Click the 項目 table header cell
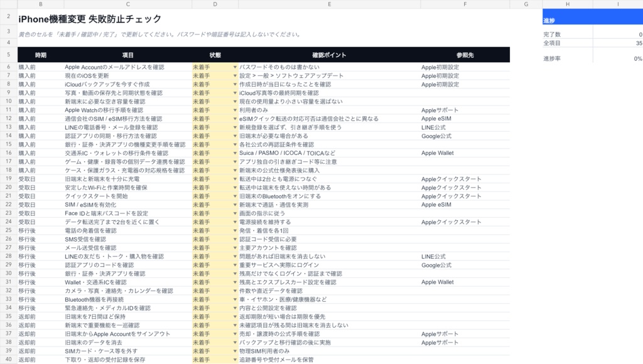Screen dimensions: 643x364 128,55
